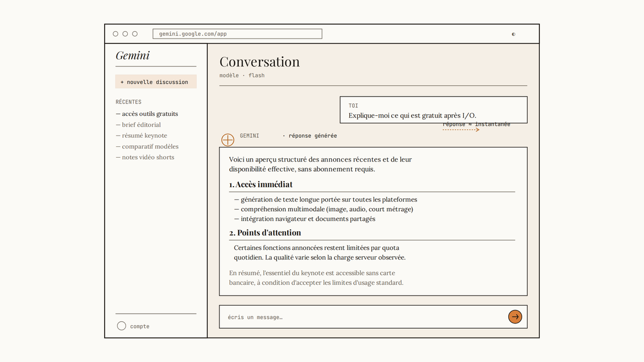Image resolution: width=644 pixels, height=362 pixels.
Task: Click the 'réponse générée' status label
Action: click(310, 136)
